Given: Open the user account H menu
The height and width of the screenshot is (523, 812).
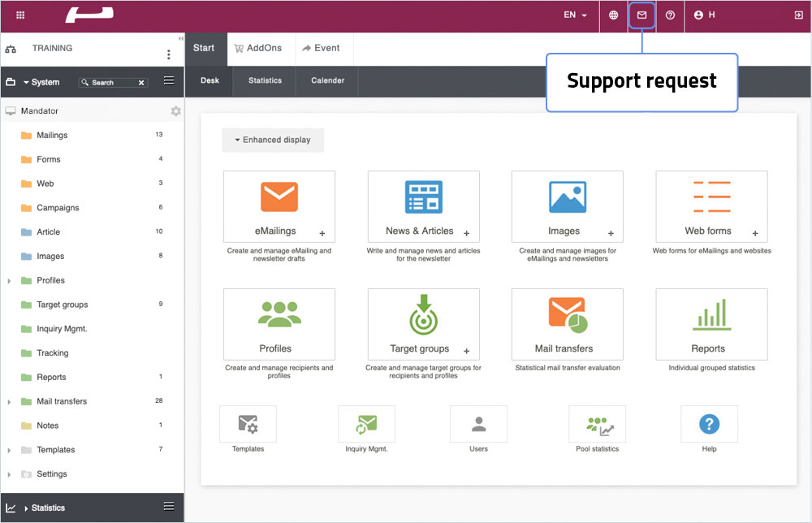Looking at the screenshot, I should tap(704, 15).
